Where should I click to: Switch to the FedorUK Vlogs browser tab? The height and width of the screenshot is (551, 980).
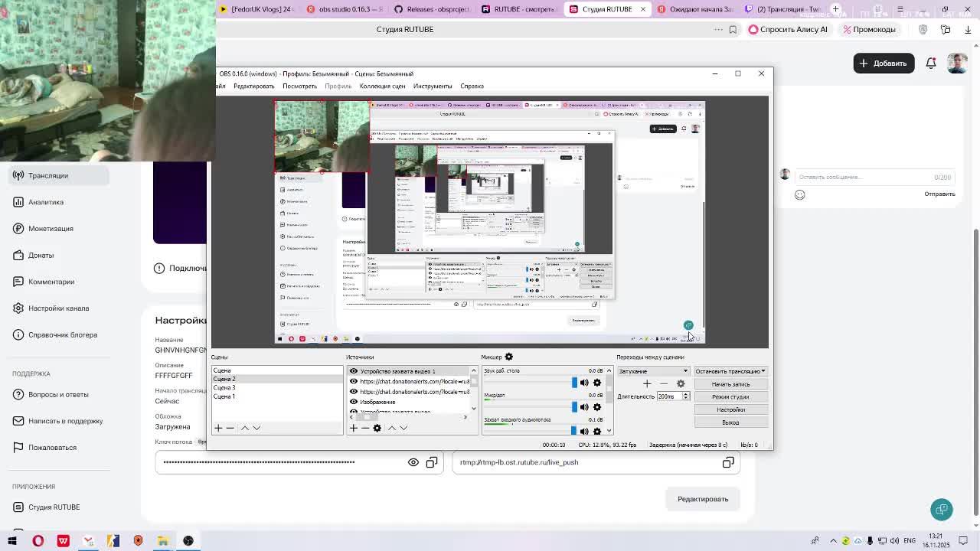(x=255, y=9)
